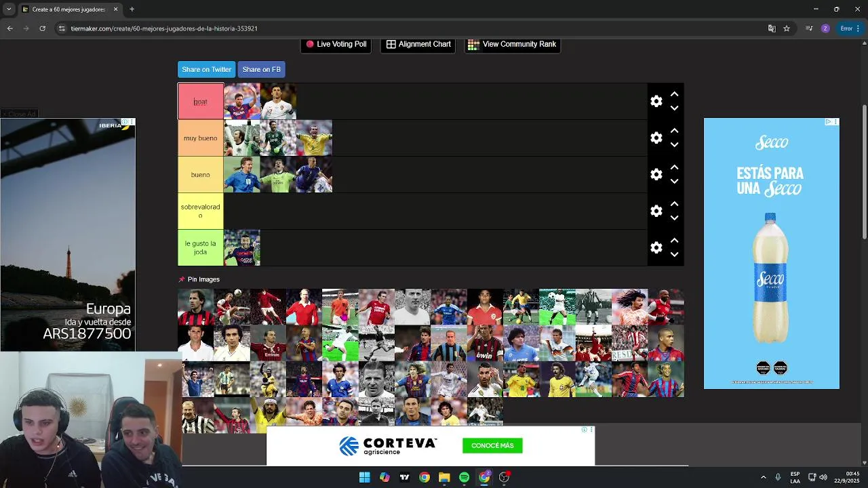
Task: Open Windows Start menu
Action: 364,477
